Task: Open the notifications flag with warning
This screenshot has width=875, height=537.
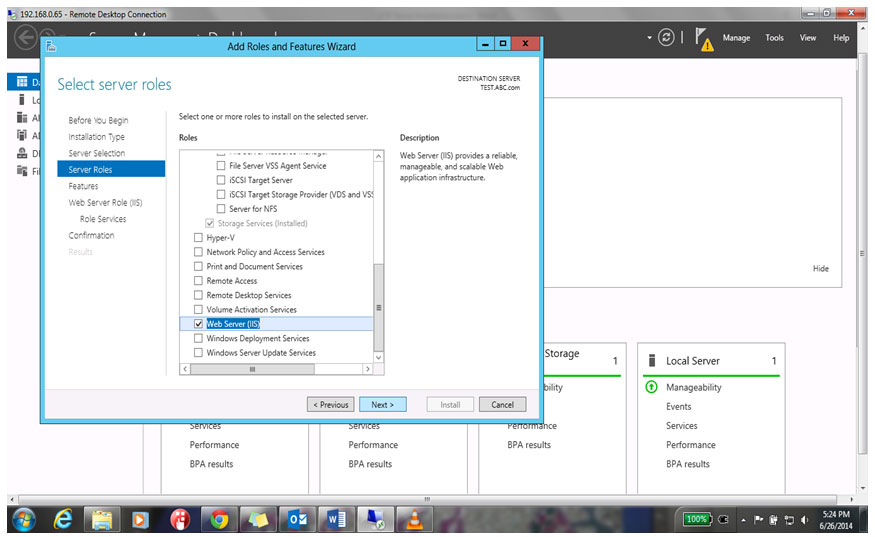Action: [704, 39]
